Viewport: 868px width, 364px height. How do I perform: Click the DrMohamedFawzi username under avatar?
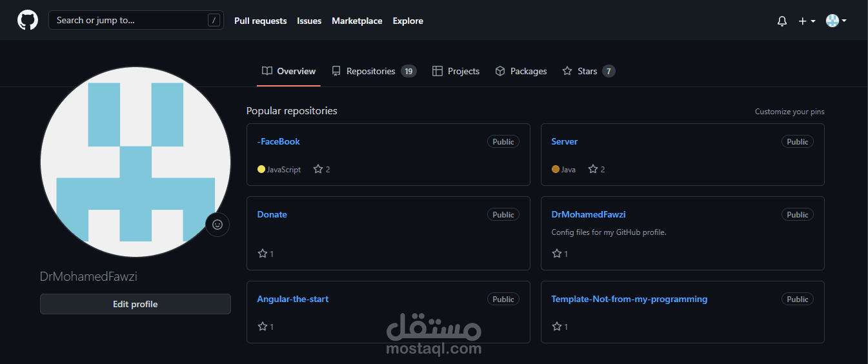tap(88, 276)
